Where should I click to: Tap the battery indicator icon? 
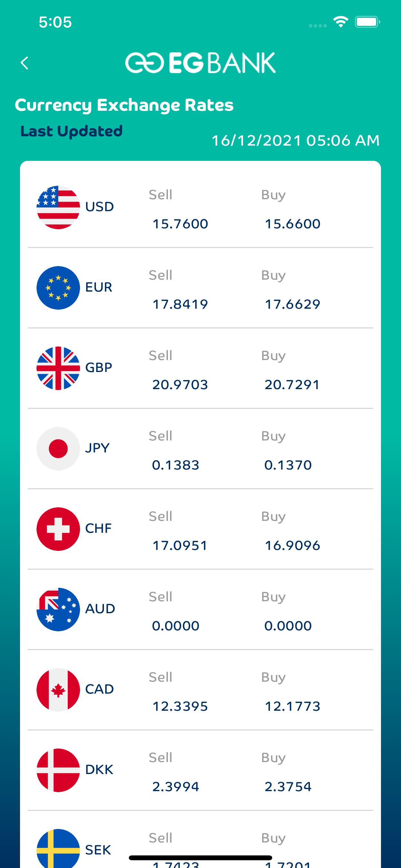coord(367,22)
